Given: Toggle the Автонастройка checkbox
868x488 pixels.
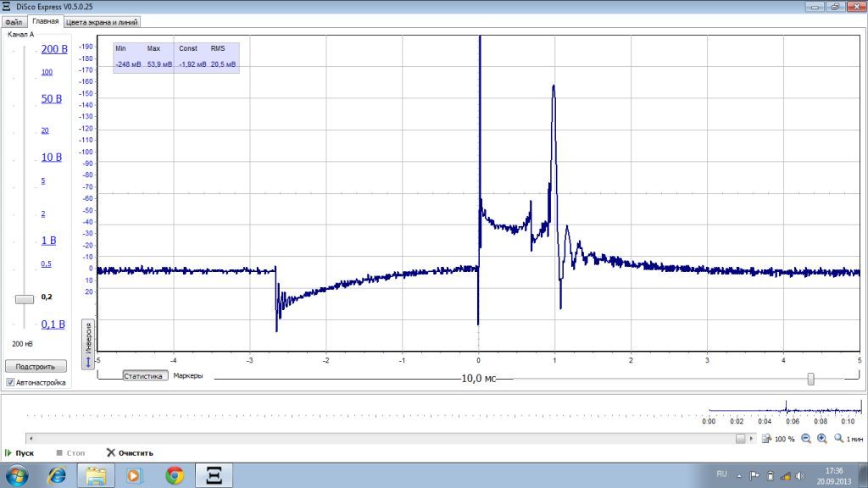Looking at the screenshot, I should pos(10,382).
